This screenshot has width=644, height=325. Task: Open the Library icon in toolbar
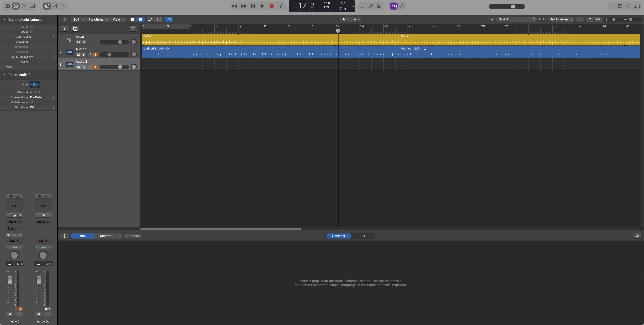7,6
